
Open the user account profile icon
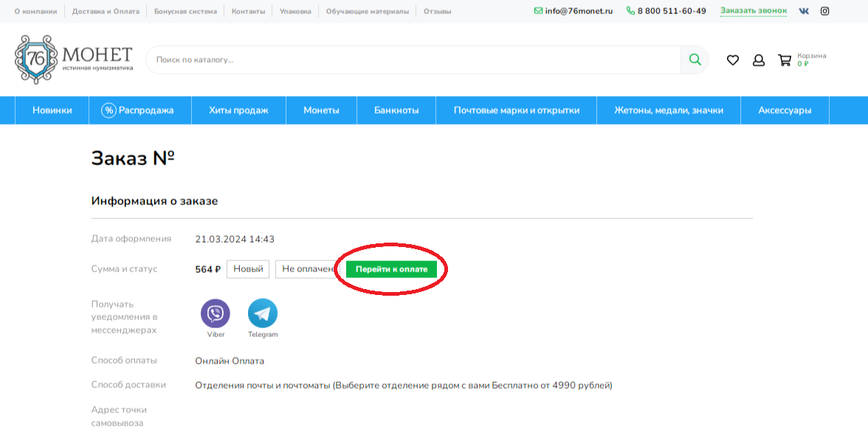[x=759, y=60]
